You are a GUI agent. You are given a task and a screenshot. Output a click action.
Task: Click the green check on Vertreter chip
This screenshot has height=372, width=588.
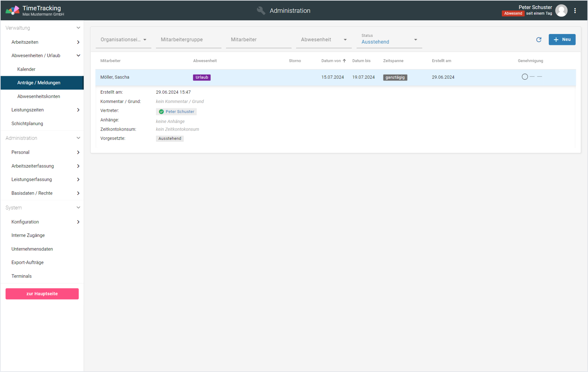pyautogui.click(x=161, y=112)
